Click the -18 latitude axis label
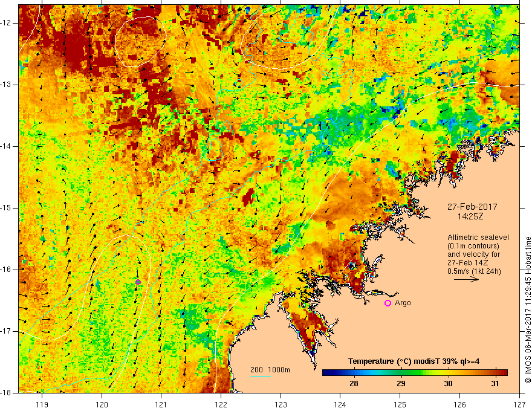532x411 pixels. click(7, 393)
